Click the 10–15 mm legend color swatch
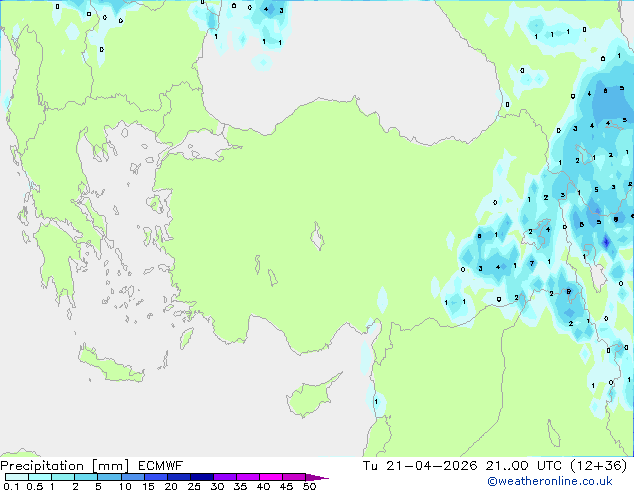The image size is (634, 490). point(132,477)
